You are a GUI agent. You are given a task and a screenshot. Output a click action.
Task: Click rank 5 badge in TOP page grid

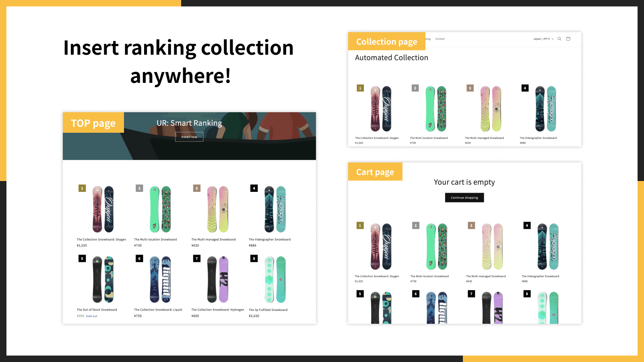point(82,259)
